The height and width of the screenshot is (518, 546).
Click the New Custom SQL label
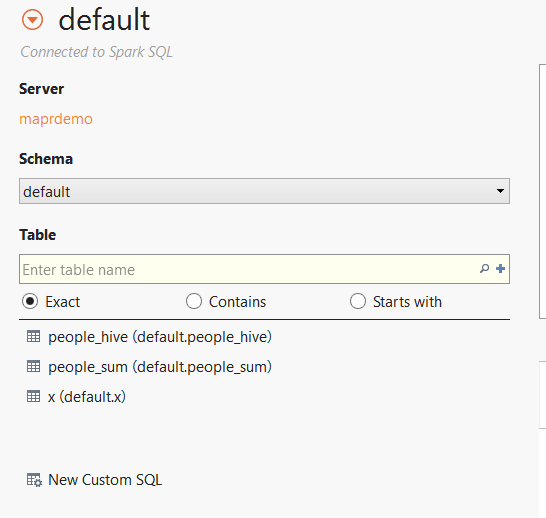pyautogui.click(x=105, y=480)
